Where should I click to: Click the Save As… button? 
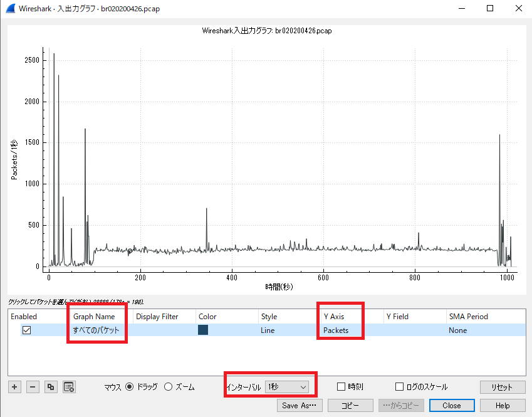pos(300,406)
